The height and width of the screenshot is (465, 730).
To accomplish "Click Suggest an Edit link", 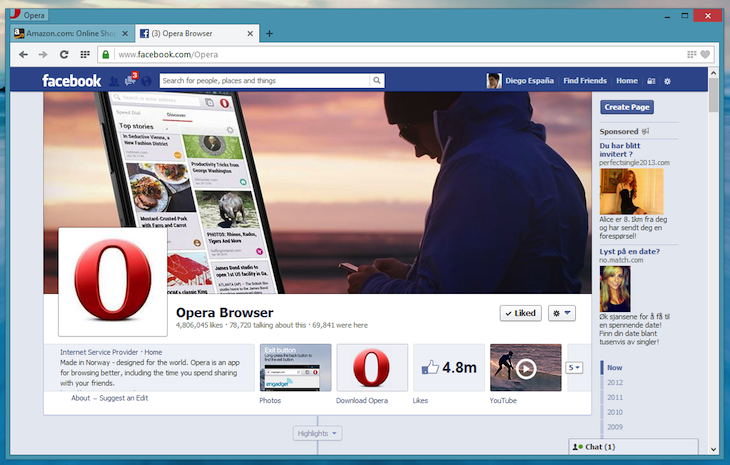I will pyautogui.click(x=123, y=398).
